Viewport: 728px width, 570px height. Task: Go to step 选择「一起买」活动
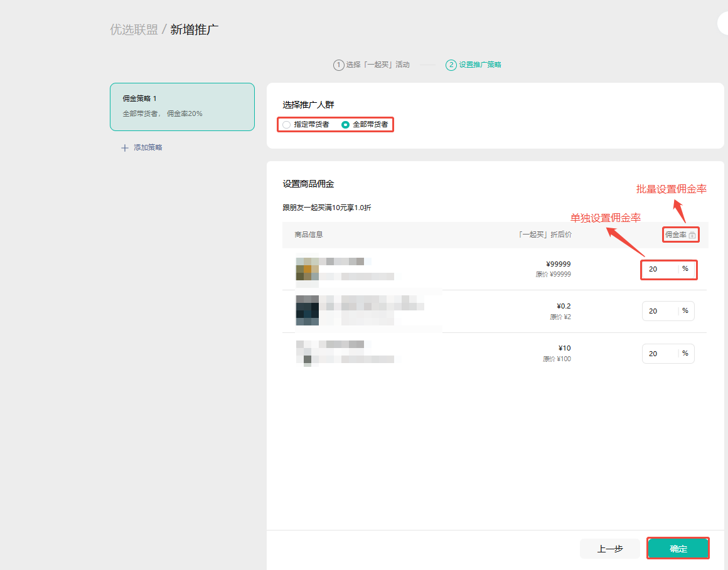pos(377,65)
